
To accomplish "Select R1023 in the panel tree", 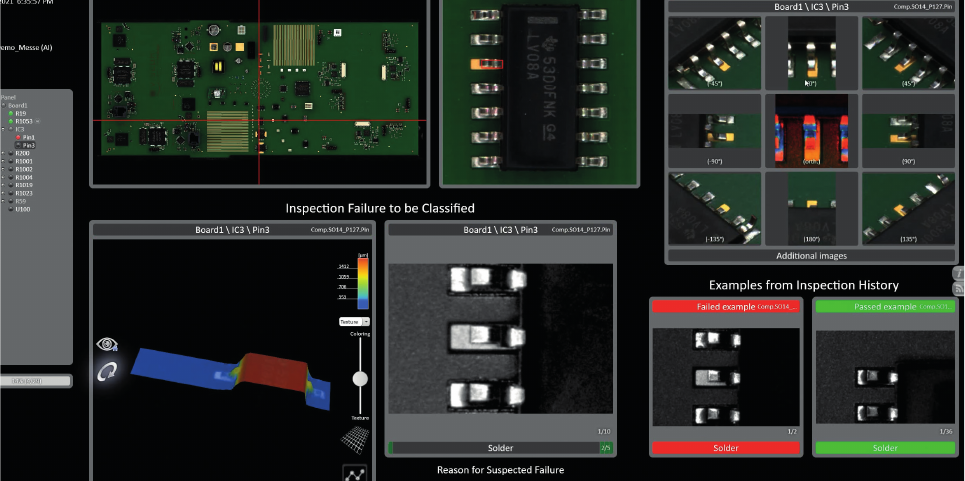I will pos(24,193).
